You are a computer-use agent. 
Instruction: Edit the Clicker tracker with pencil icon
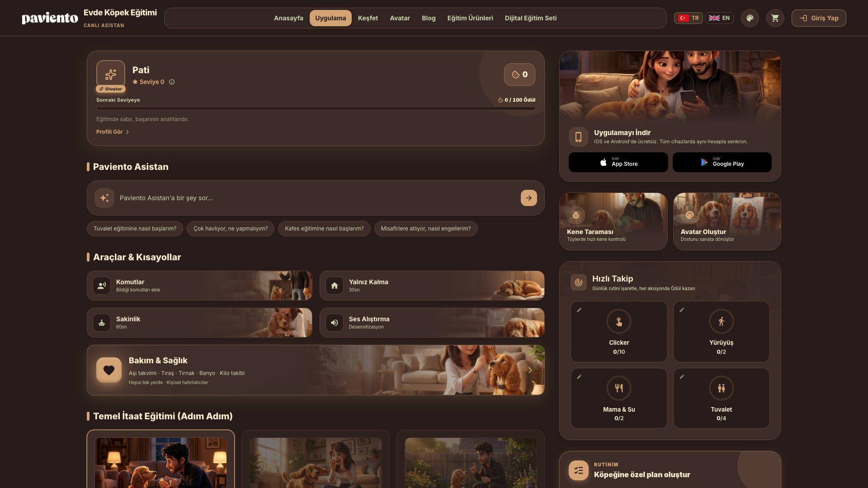[579, 310]
